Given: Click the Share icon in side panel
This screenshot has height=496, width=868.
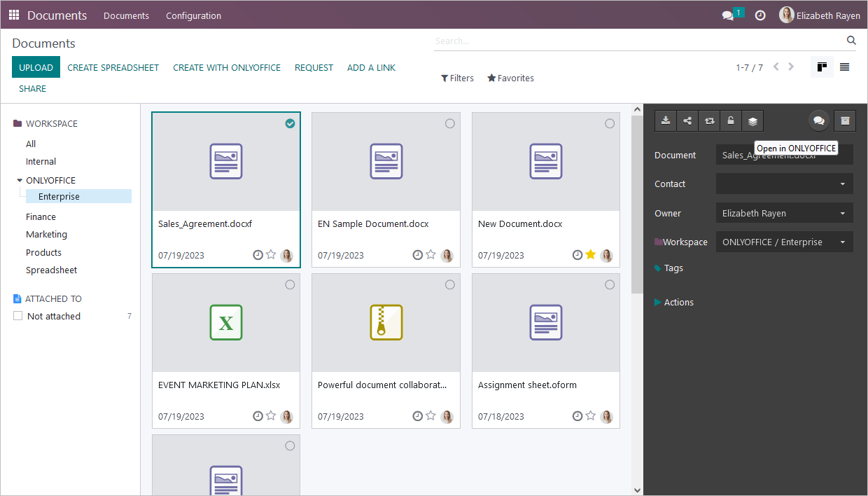Looking at the screenshot, I should point(687,120).
